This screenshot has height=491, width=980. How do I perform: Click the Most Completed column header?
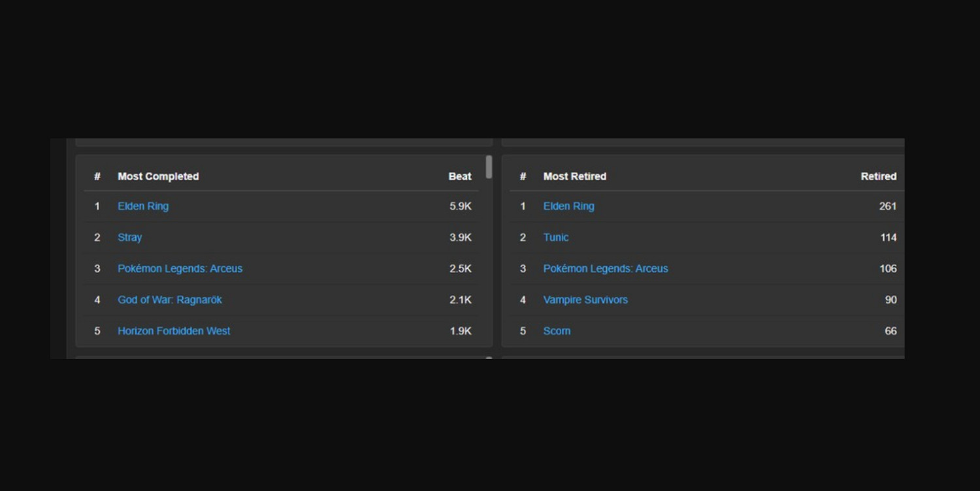(158, 177)
